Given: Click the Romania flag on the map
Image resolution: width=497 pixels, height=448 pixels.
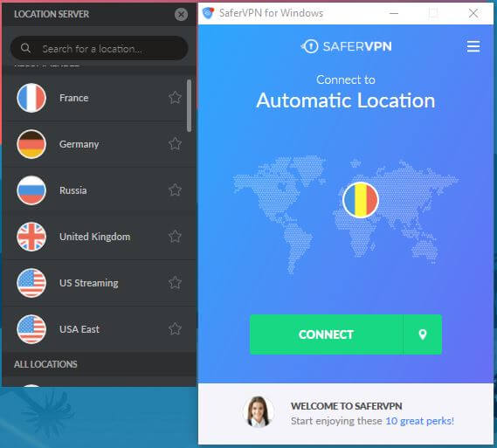Looking at the screenshot, I should click(361, 200).
